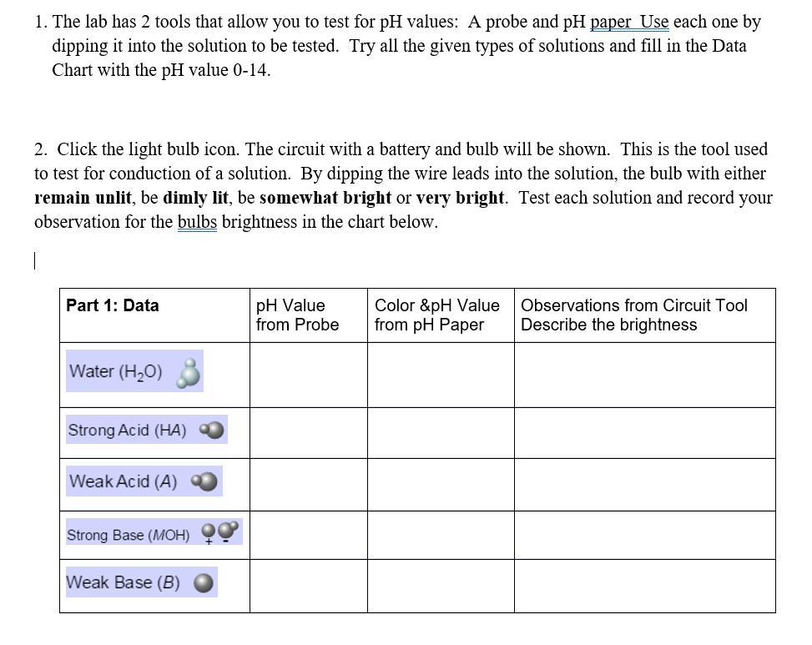Click the Strong Base (MOH) molecule pair icon

[219, 532]
